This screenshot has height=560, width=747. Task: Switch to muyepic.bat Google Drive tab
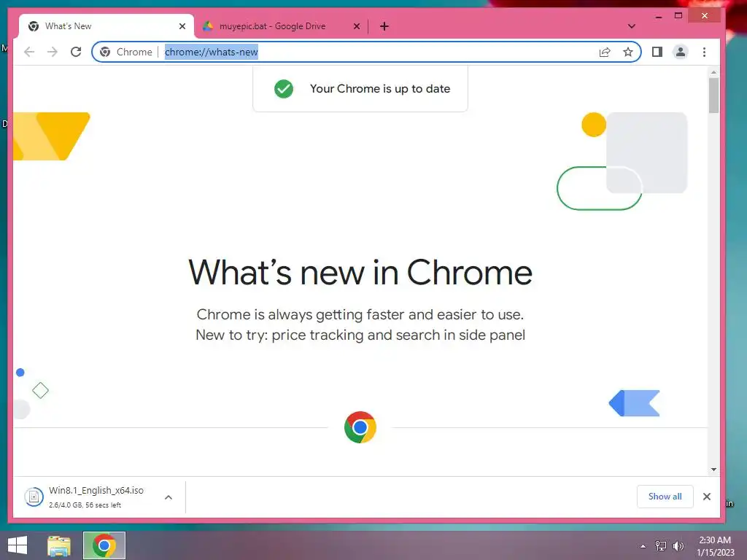coord(281,26)
